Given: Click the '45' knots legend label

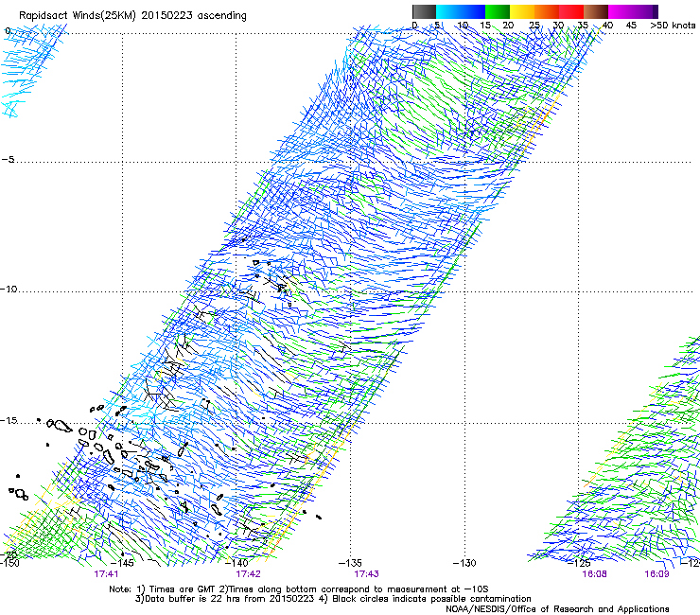Looking at the screenshot, I should coord(631,26).
